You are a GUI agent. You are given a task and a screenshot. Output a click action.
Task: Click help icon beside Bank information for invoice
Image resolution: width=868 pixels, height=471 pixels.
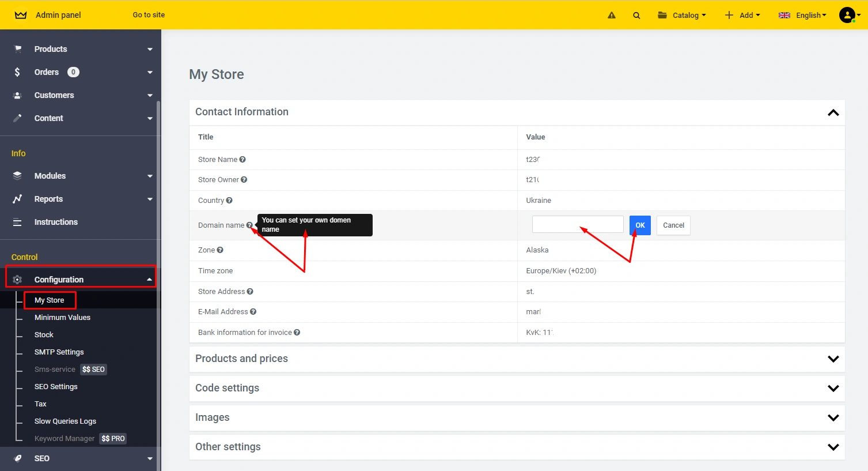(x=297, y=333)
